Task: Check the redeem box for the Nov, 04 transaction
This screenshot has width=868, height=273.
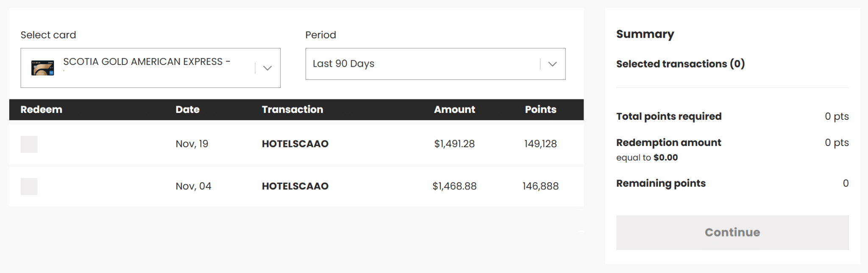Action: pos(28,186)
